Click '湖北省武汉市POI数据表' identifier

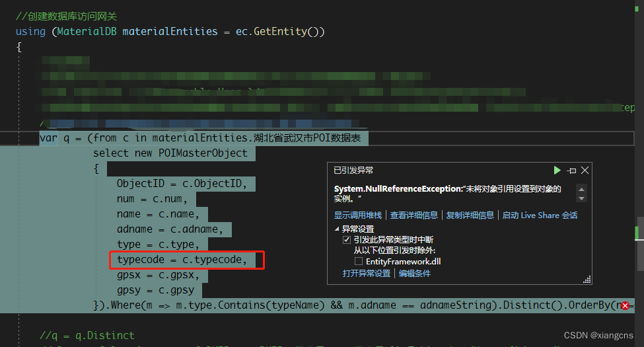tap(306, 137)
